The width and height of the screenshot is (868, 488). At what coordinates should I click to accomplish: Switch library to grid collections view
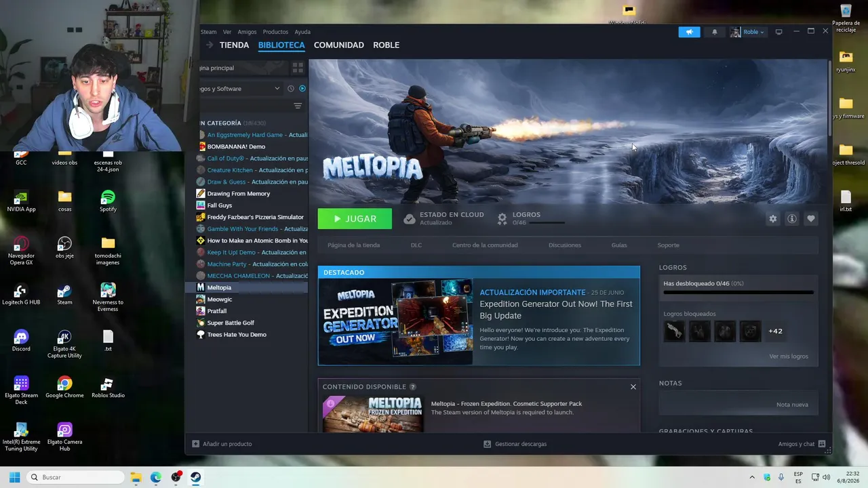(x=298, y=68)
